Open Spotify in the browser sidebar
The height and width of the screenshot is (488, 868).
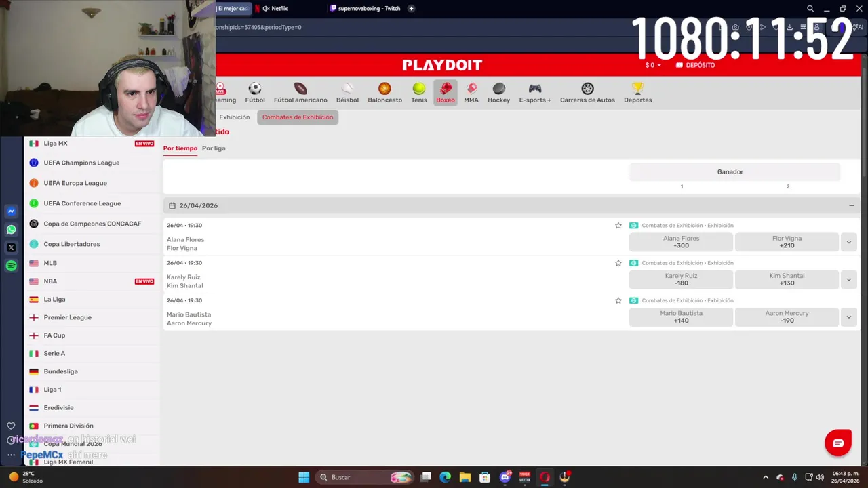[11, 266]
